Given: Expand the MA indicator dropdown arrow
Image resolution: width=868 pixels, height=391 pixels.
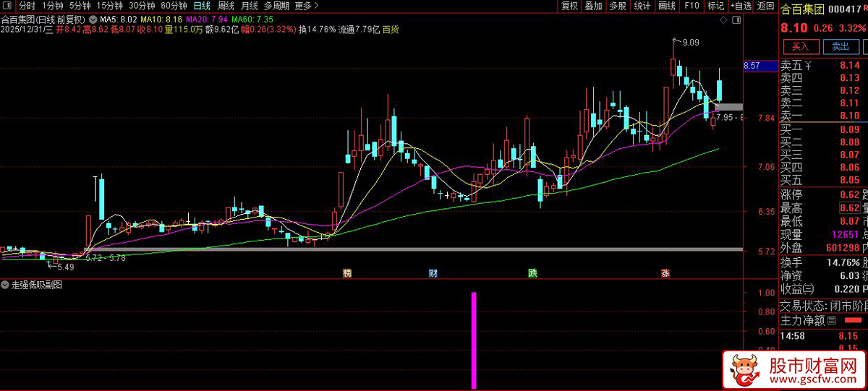Looking at the screenshot, I should 93,18.
